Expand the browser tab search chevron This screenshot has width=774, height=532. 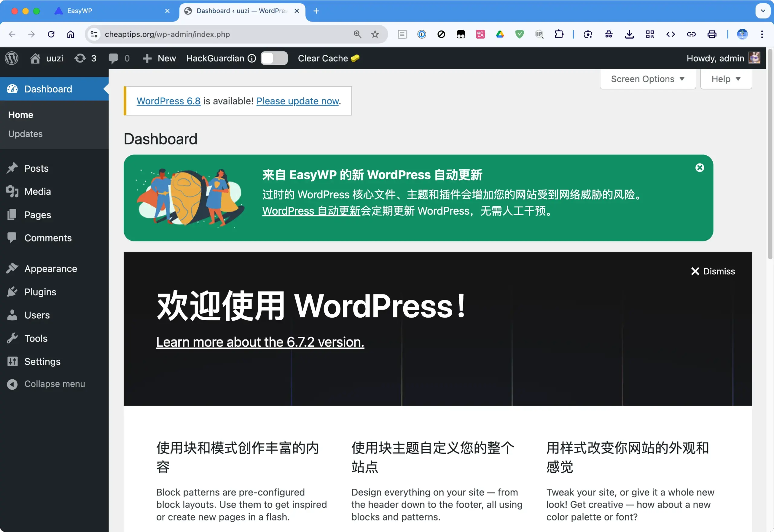click(763, 11)
